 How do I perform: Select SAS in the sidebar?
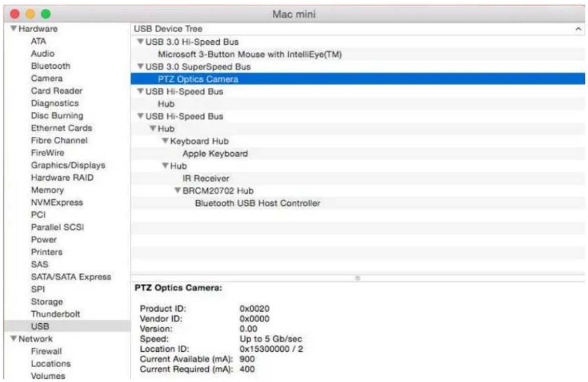tap(39, 265)
